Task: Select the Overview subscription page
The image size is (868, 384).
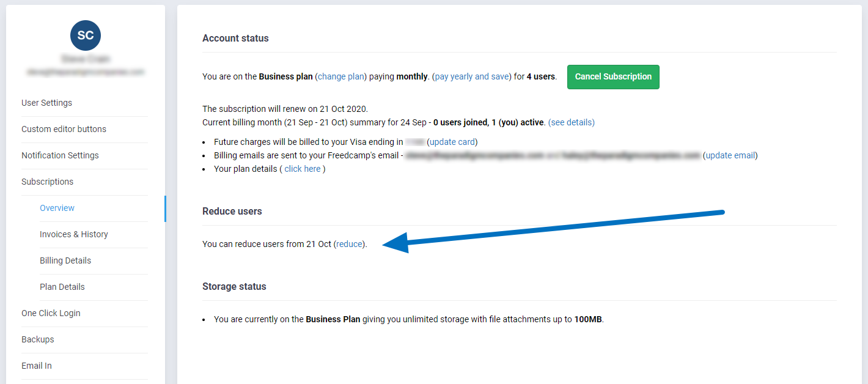Action: (57, 208)
